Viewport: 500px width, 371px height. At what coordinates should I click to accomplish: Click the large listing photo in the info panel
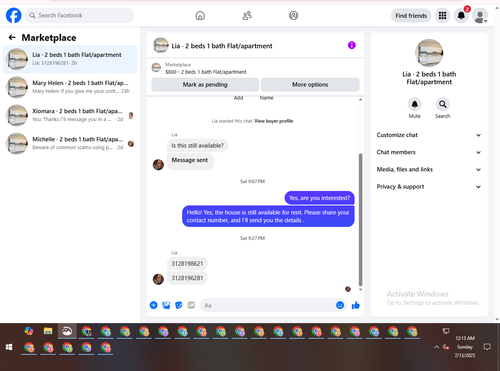[429, 53]
